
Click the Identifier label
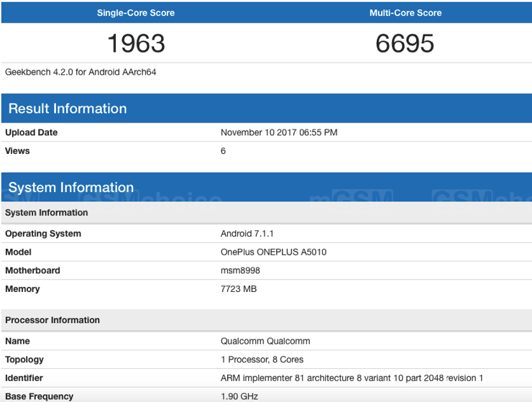24,378
